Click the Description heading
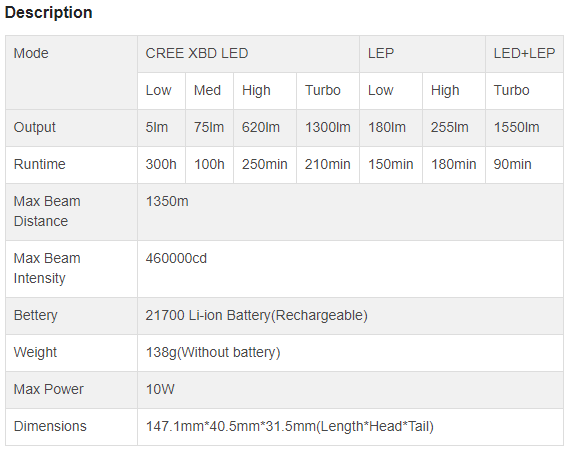 (48, 12)
